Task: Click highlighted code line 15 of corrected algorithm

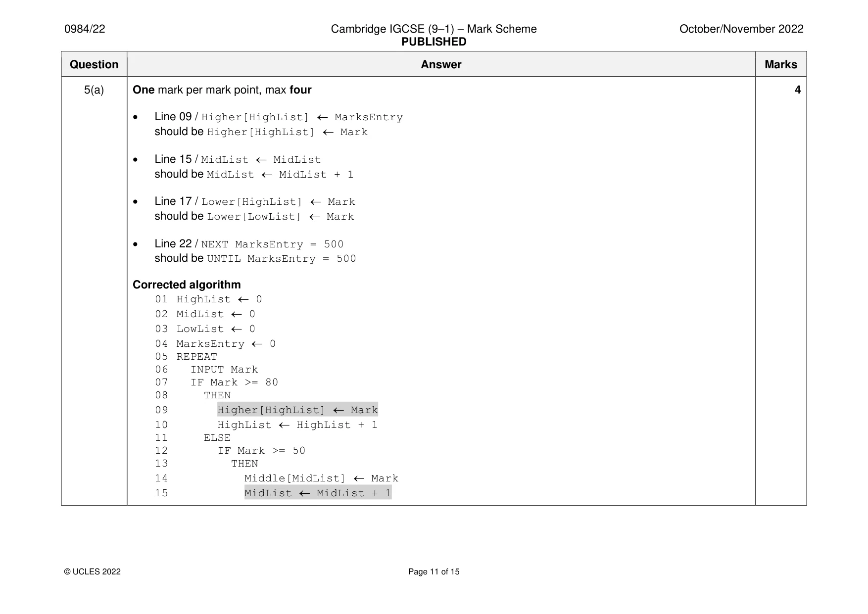Action: click(318, 493)
